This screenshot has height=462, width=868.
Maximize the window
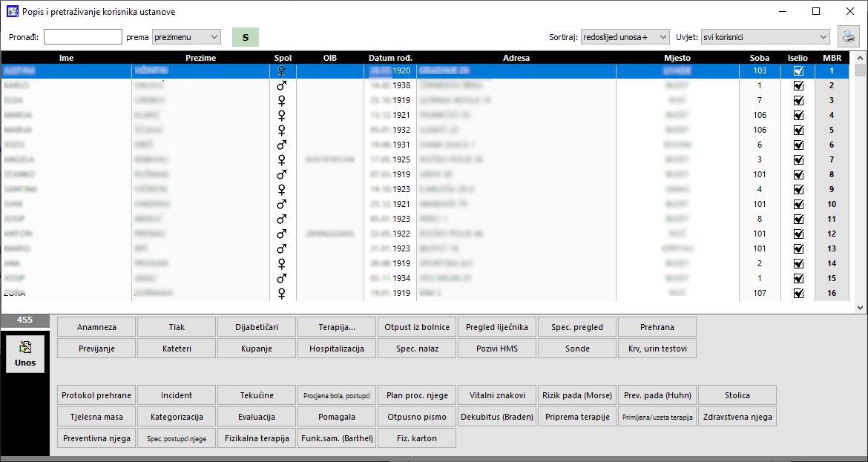(x=816, y=12)
